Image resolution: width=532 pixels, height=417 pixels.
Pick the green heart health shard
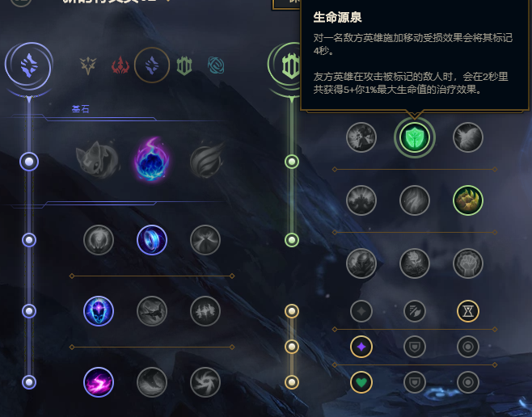(x=361, y=382)
